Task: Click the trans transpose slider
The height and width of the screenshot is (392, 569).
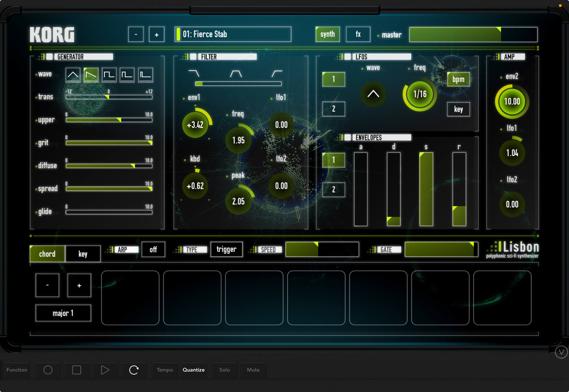Action: tap(109, 97)
